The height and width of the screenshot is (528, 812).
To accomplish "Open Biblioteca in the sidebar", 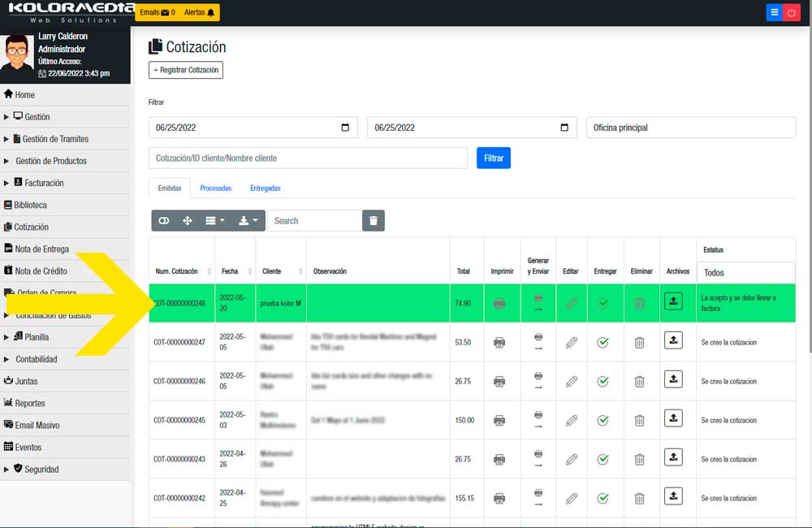I will [x=65, y=205].
